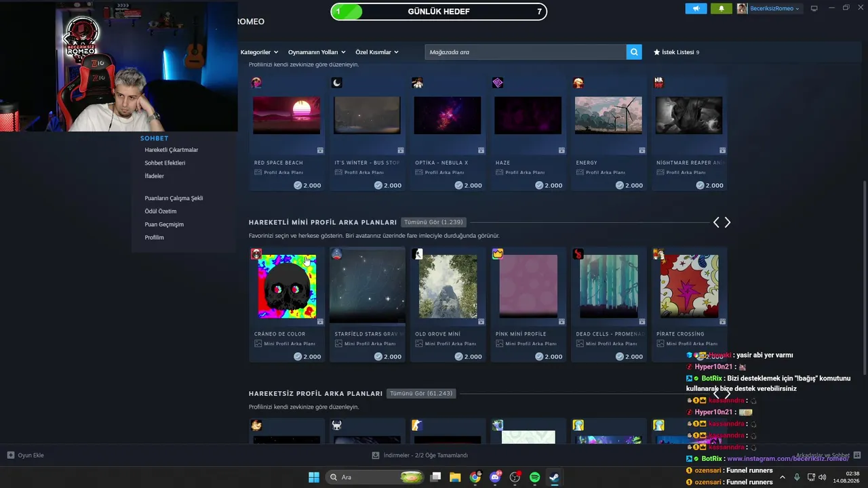This screenshot has height=488, width=868.
Task: Select Nightmare Reaper background thumbnail
Action: (689, 115)
